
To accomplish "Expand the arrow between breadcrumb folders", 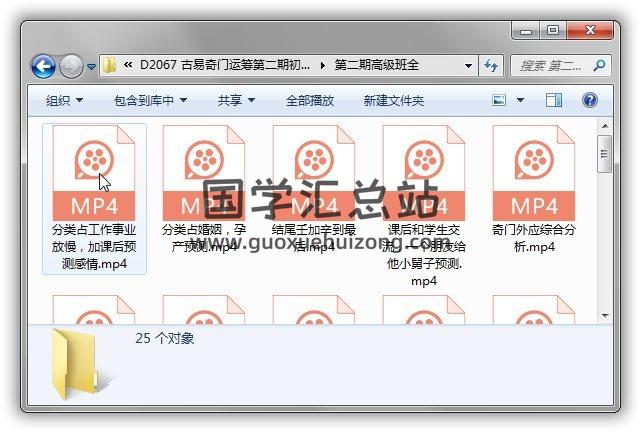I will [x=323, y=65].
